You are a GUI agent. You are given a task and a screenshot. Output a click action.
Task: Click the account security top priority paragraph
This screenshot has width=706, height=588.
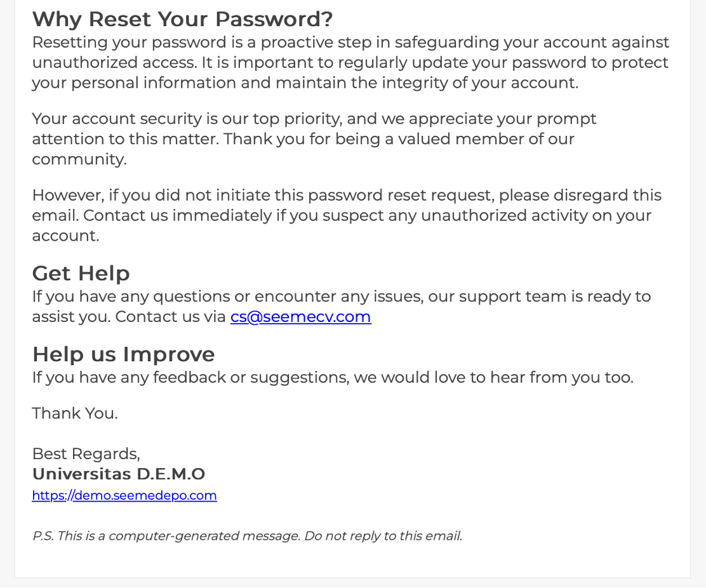pyautogui.click(x=314, y=139)
